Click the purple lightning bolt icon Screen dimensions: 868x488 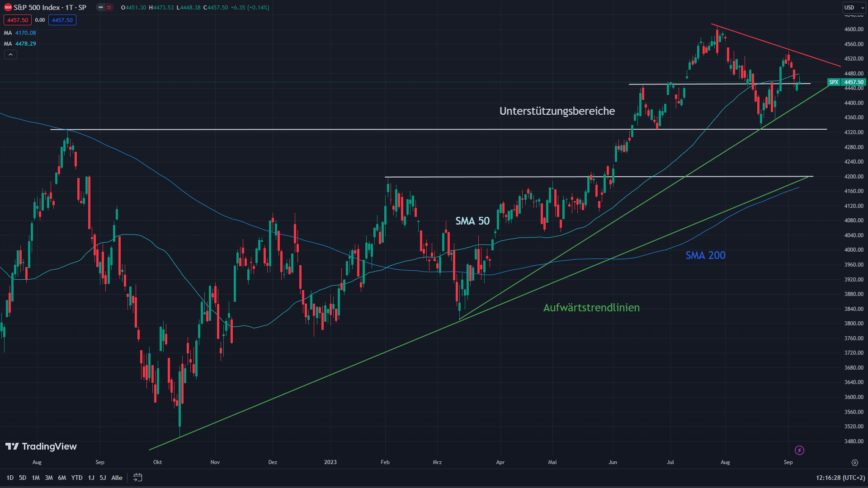(799, 450)
